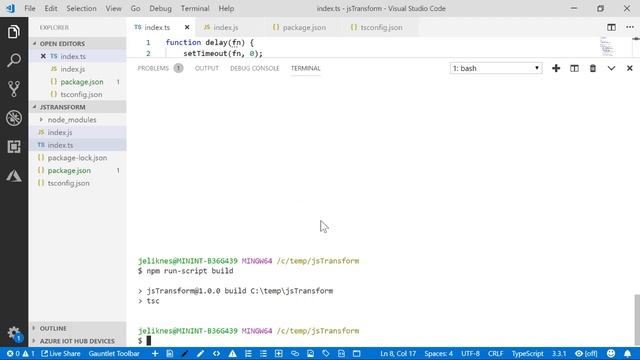Open the Debug view in activity bar
The width and height of the screenshot is (640, 360).
point(13,118)
